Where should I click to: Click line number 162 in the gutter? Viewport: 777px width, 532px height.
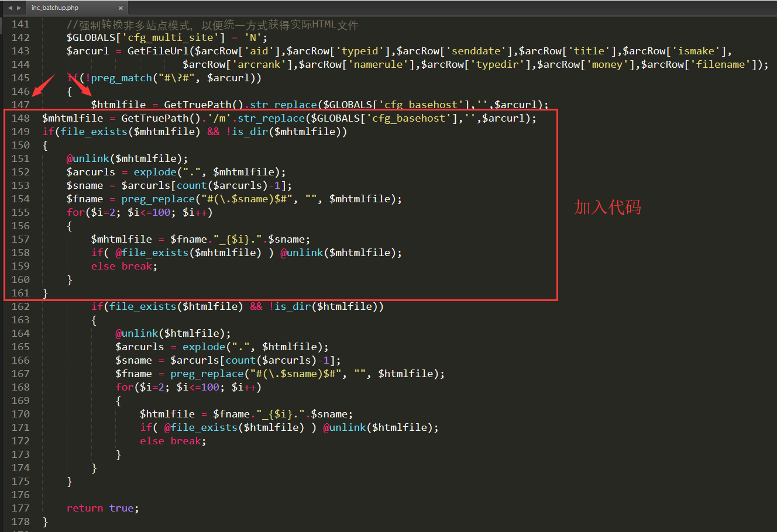pyautogui.click(x=20, y=306)
